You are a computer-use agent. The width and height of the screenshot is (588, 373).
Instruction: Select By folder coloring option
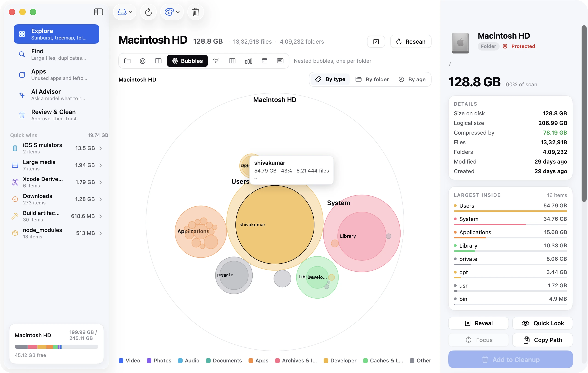coord(372,79)
